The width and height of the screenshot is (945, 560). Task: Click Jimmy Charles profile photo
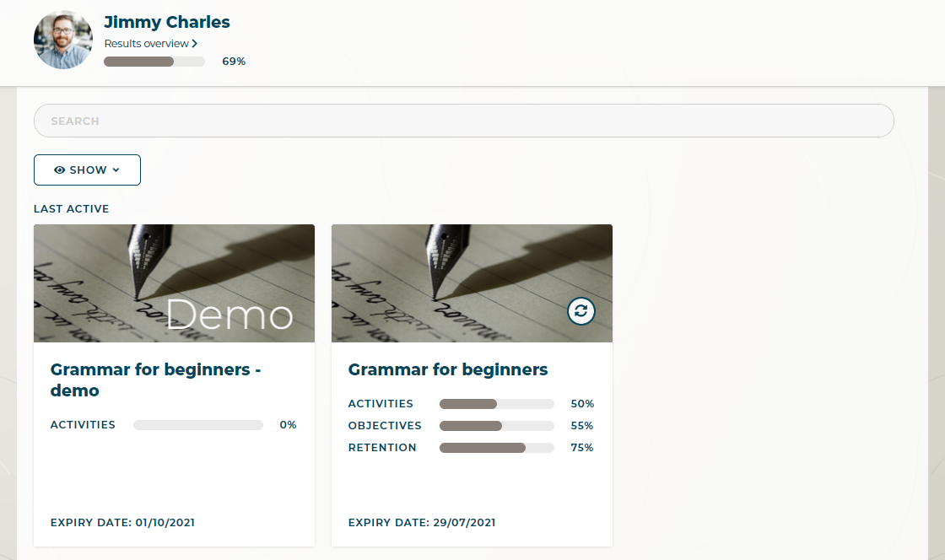pyautogui.click(x=63, y=40)
